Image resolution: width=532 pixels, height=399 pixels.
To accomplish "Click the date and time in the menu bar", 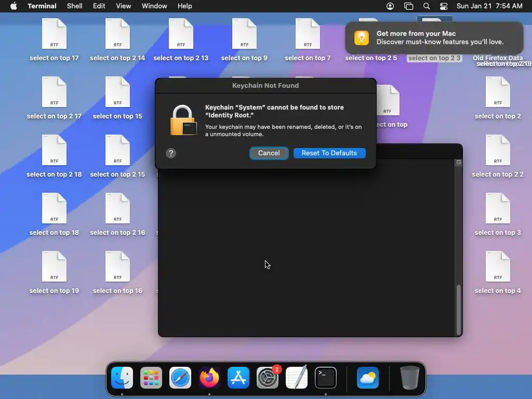I will click(489, 6).
